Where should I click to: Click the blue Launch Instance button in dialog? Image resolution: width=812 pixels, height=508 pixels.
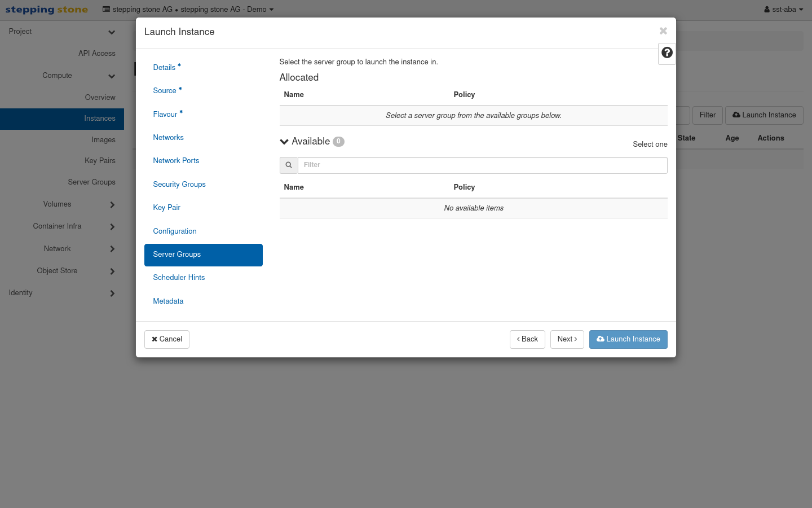pos(628,339)
